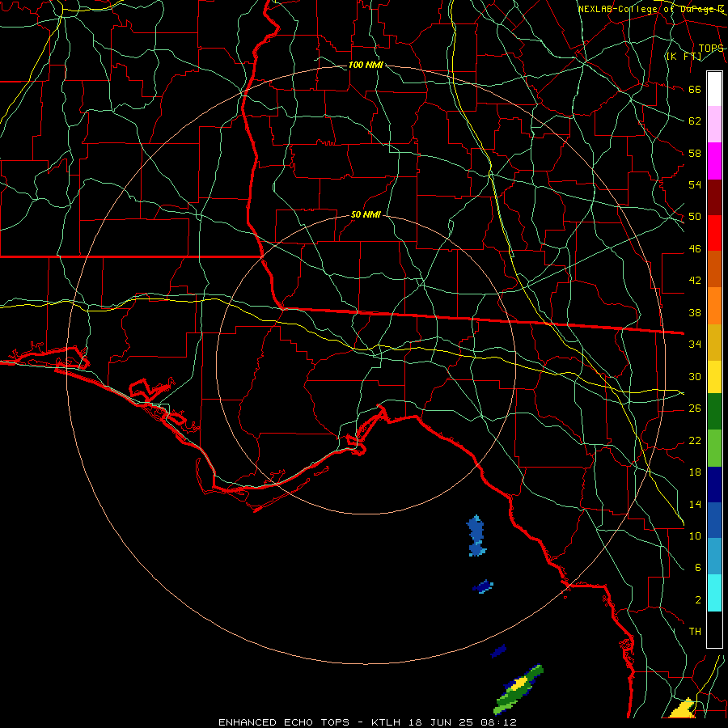Click the NEXLAB-College of DuPage credit text
This screenshot has height=728, width=728.
coord(651,9)
